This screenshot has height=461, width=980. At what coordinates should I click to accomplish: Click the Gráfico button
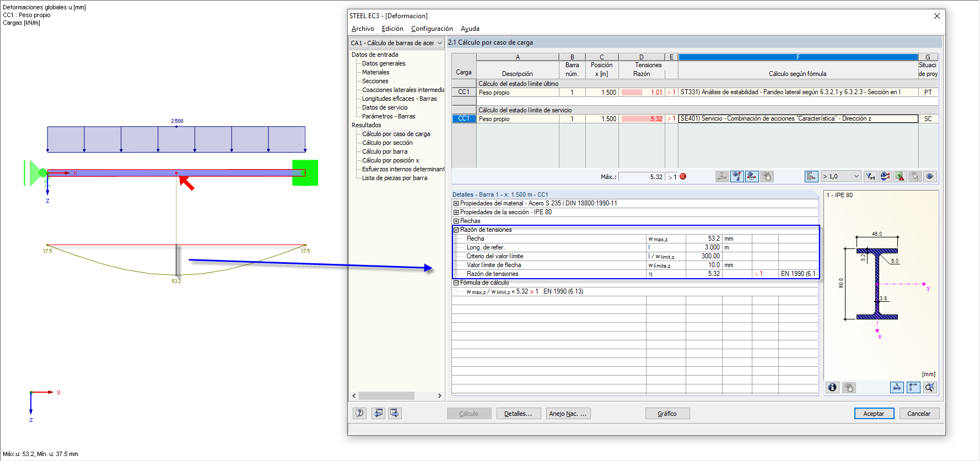coord(667,413)
